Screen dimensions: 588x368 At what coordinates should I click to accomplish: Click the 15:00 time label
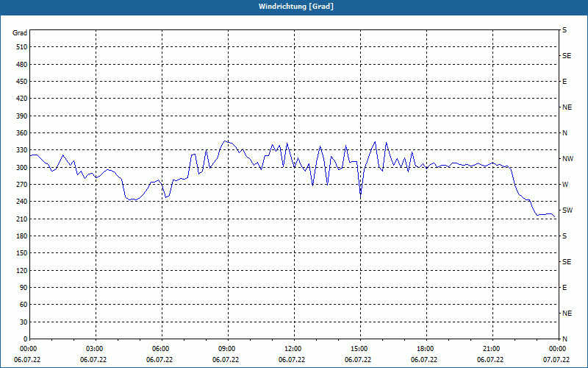coord(360,349)
